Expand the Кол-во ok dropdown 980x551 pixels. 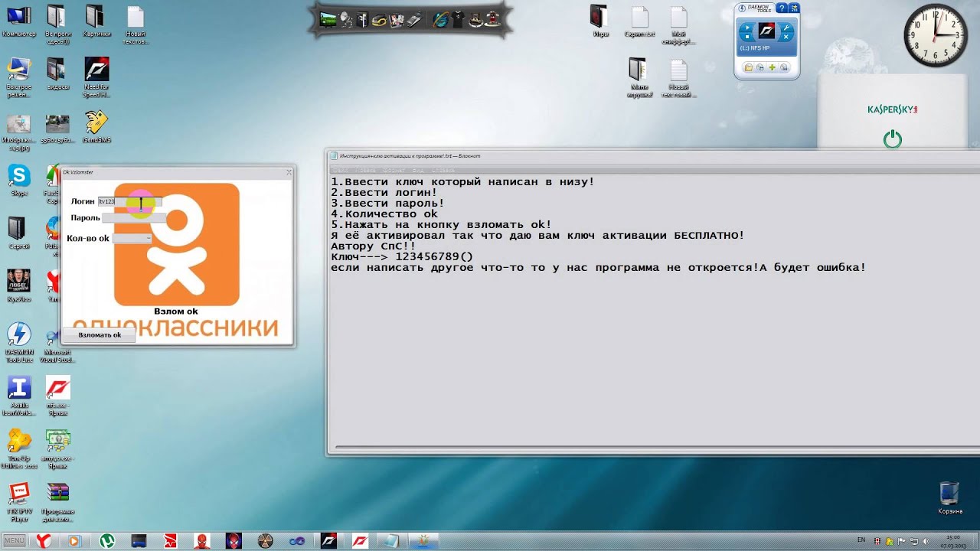pos(132,238)
